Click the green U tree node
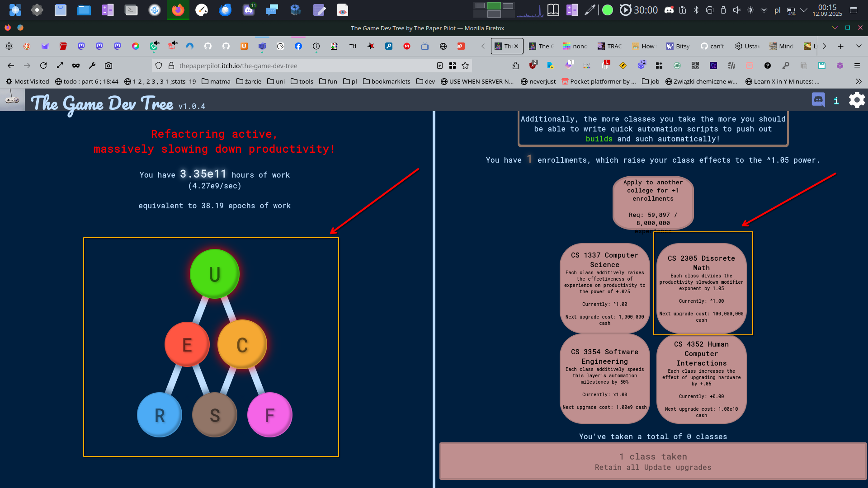The image size is (868, 488). click(x=214, y=274)
